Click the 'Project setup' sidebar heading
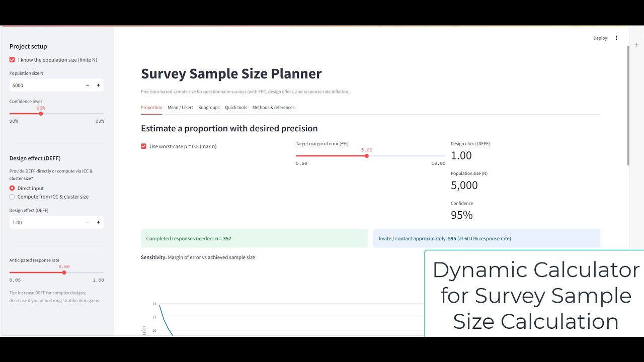The width and height of the screenshot is (644, 362). click(x=28, y=46)
